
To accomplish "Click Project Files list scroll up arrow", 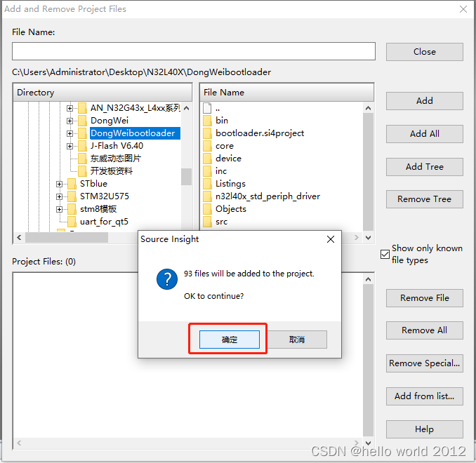I will (x=368, y=279).
